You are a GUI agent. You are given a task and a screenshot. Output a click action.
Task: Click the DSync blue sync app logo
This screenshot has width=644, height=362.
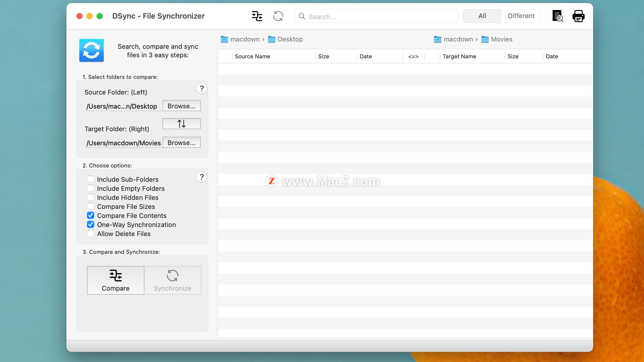[92, 51]
